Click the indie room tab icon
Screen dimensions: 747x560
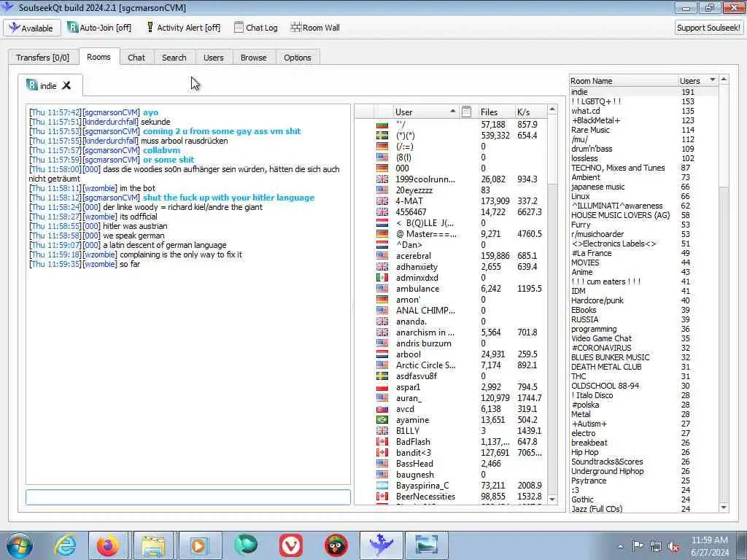(x=32, y=85)
